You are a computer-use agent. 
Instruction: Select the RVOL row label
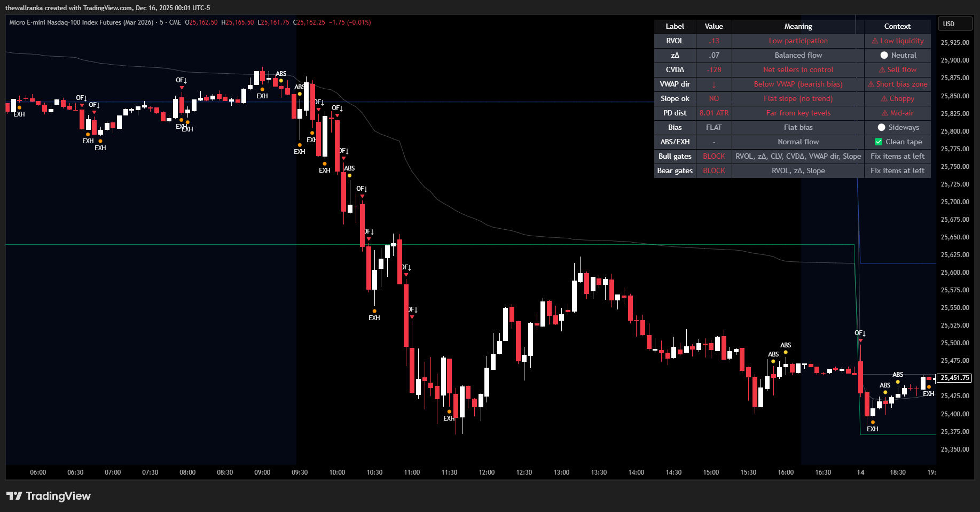pos(675,41)
